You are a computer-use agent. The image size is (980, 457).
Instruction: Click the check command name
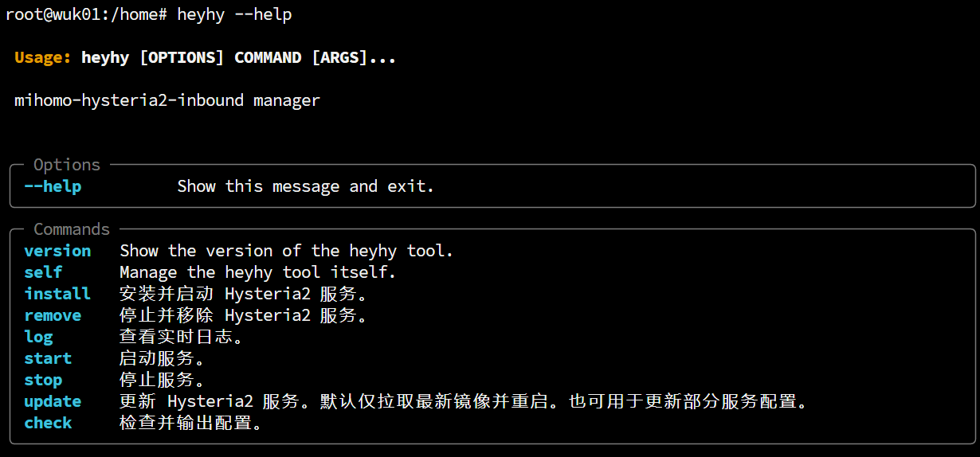tap(48, 423)
